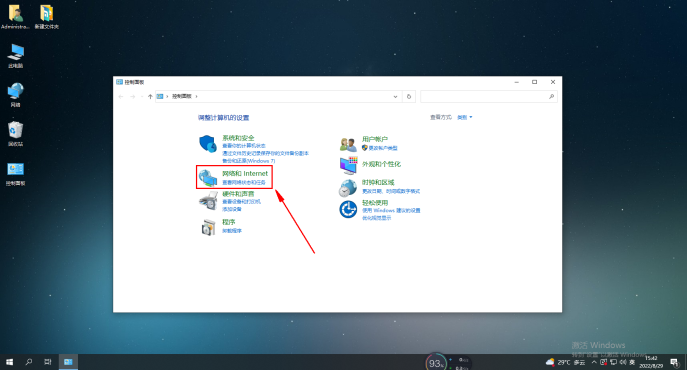Expand the 类别 view-by dropdown
Image resolution: width=687 pixels, height=370 pixels.
(x=465, y=117)
